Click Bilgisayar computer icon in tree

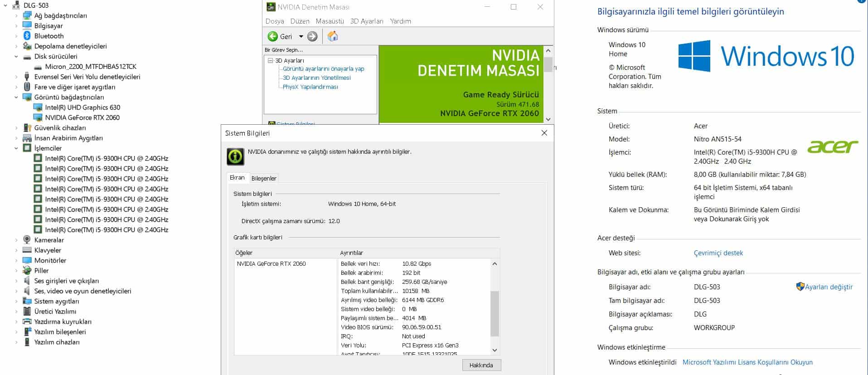coord(27,26)
